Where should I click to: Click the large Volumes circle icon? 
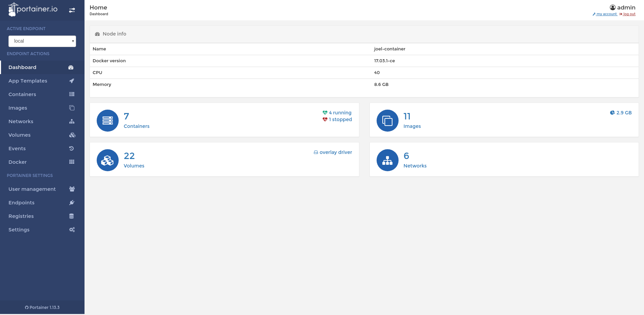point(108,160)
